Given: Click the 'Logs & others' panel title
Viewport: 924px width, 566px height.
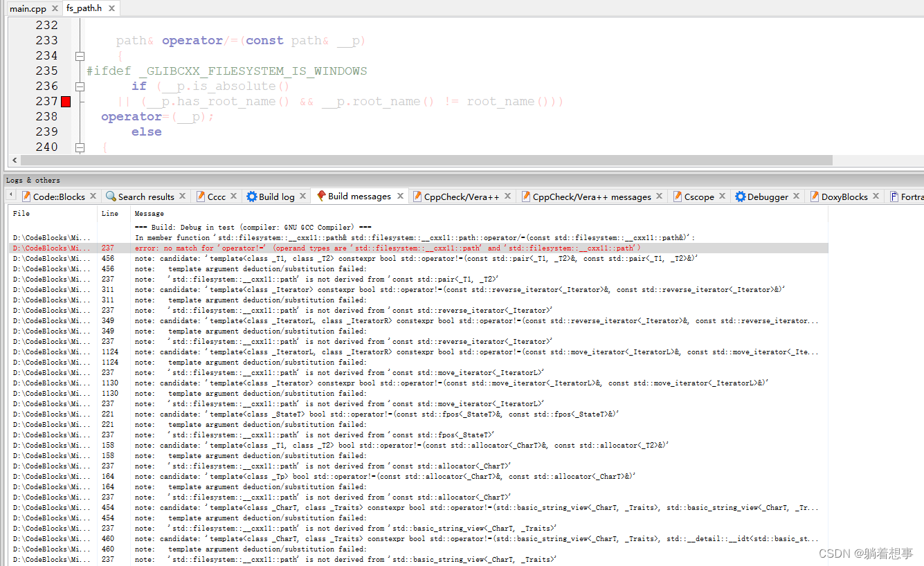Looking at the screenshot, I should point(33,180).
